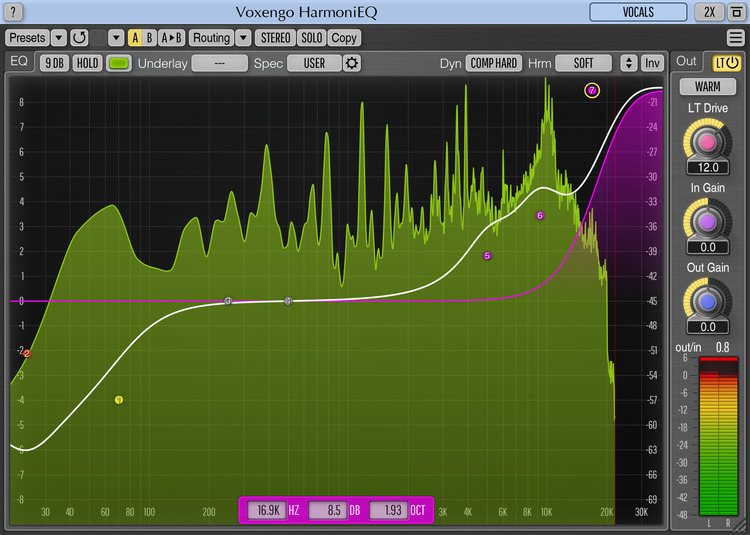This screenshot has width=750, height=535.
Task: Open spectrum settings gear icon
Action: point(352,63)
